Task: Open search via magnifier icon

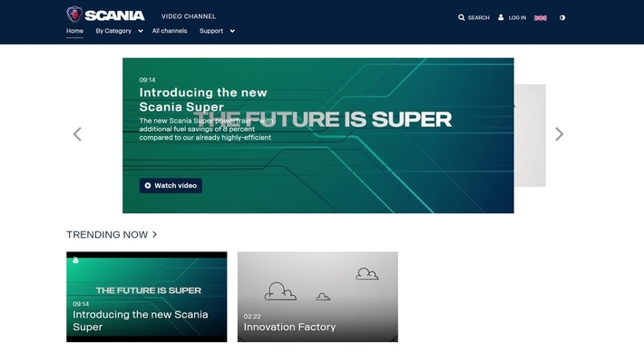Action: pyautogui.click(x=462, y=17)
